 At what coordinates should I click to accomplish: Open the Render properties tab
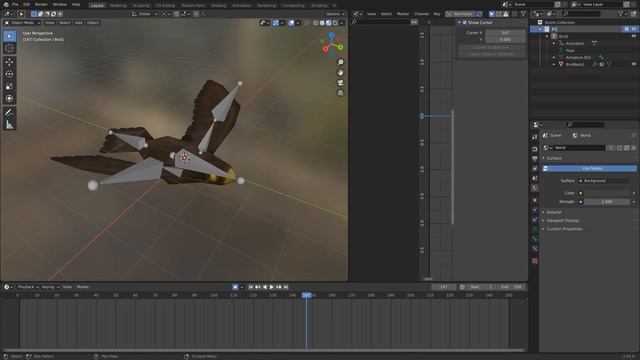click(535, 149)
